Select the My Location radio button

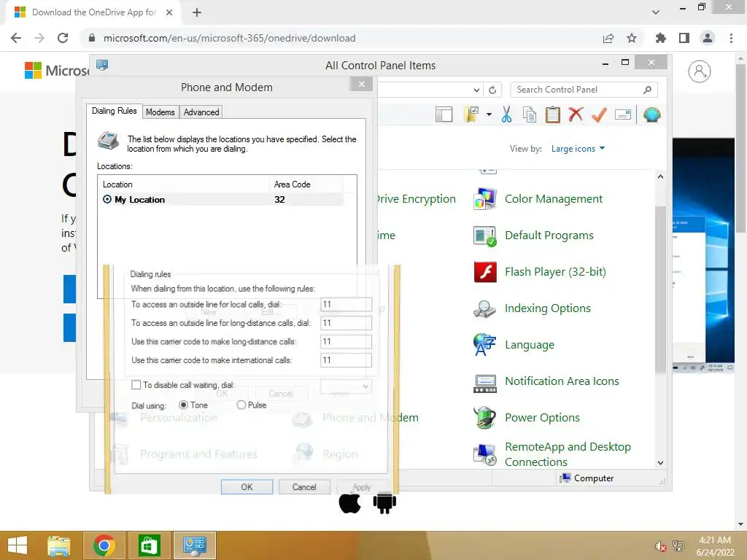(107, 199)
